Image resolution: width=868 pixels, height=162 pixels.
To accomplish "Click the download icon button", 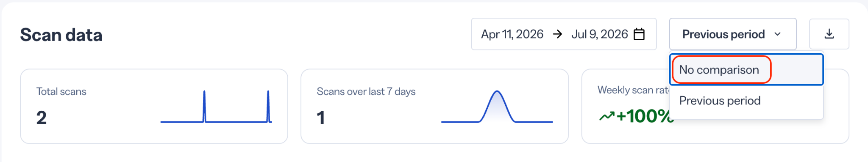I will (829, 34).
